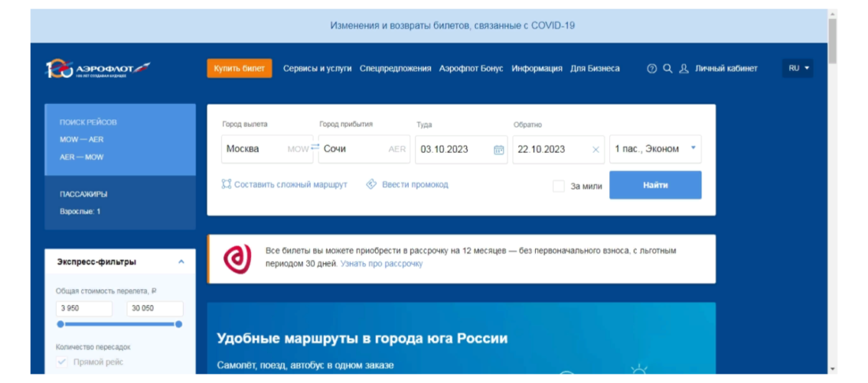Click the Город прибытия Сочи field

365,149
